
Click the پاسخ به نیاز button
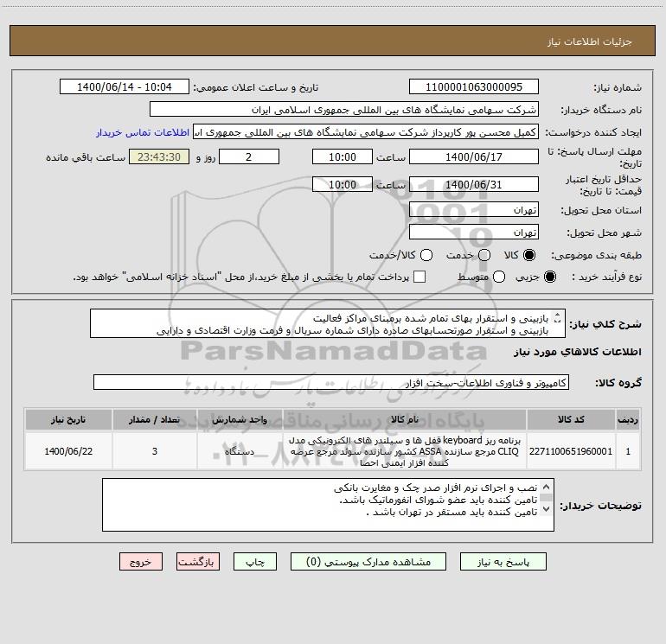click(x=503, y=562)
